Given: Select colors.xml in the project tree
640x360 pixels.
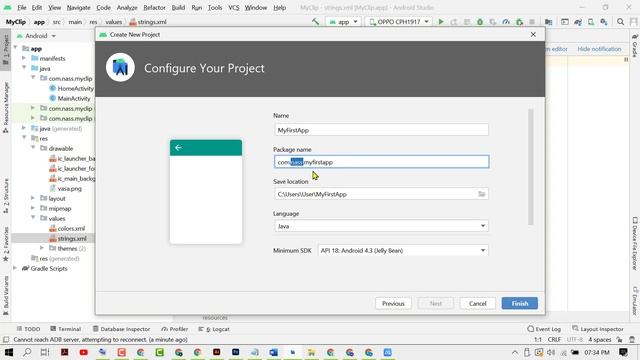Looking at the screenshot, I should [71, 228].
